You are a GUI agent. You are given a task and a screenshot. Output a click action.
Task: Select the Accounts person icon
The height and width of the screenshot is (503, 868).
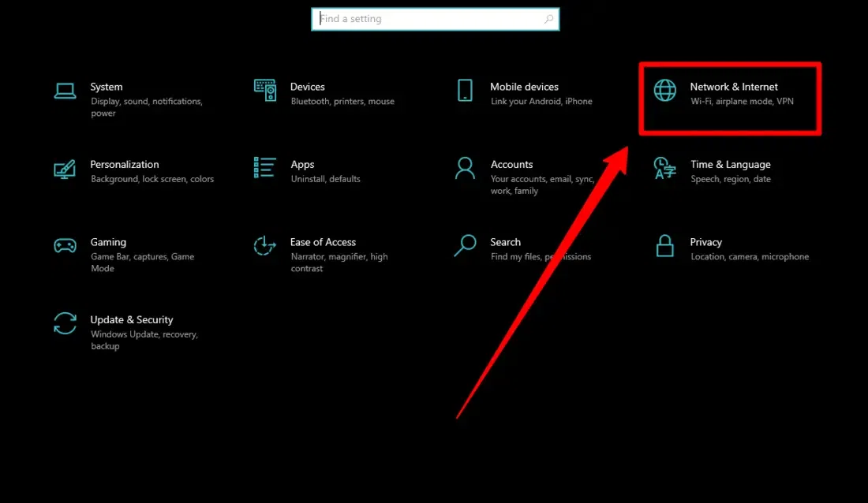(x=465, y=168)
